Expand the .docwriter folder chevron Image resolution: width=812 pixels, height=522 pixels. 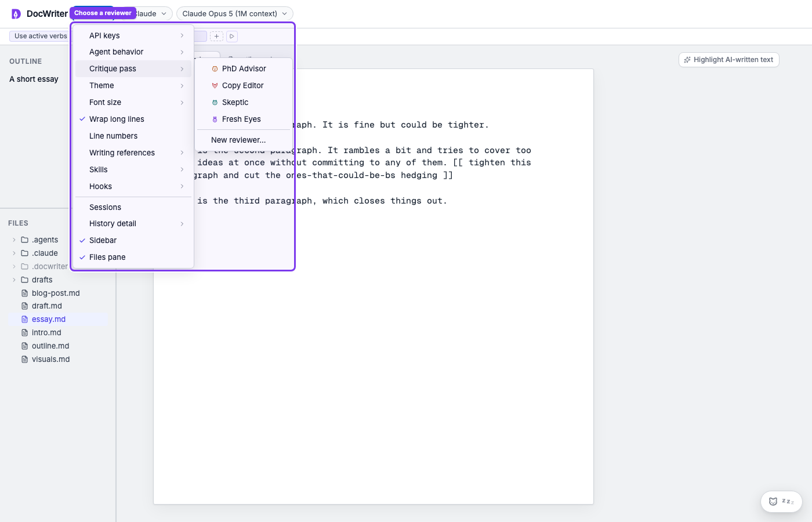(x=14, y=266)
